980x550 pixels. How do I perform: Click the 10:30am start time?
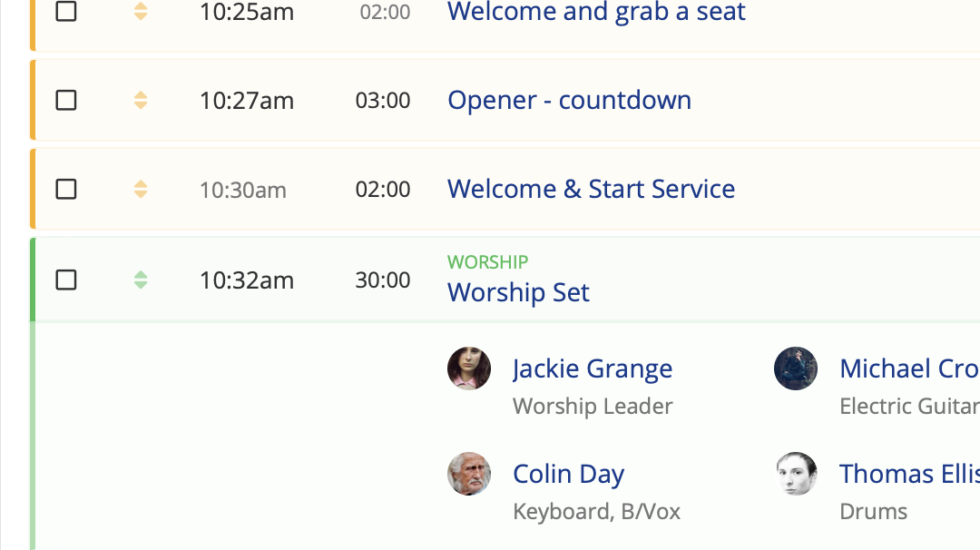(x=242, y=190)
